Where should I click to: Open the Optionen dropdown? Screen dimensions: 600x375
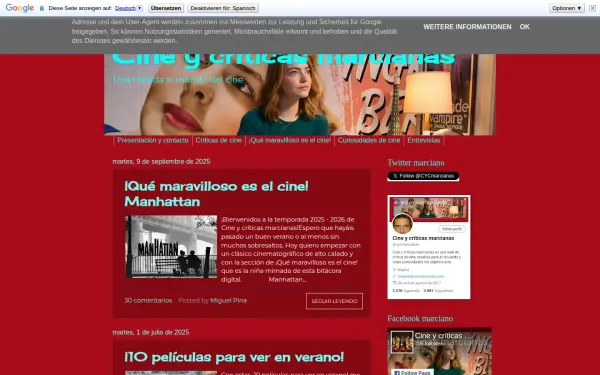tap(567, 8)
